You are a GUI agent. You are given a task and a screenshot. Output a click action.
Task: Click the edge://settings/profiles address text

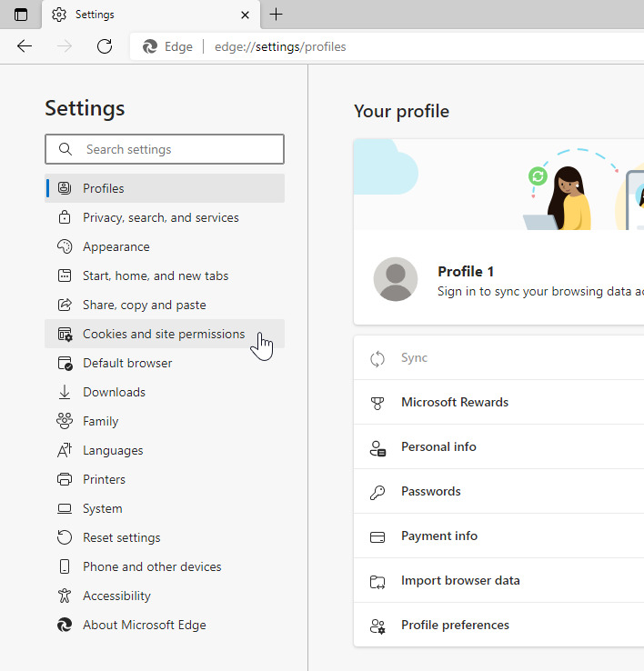[280, 46]
